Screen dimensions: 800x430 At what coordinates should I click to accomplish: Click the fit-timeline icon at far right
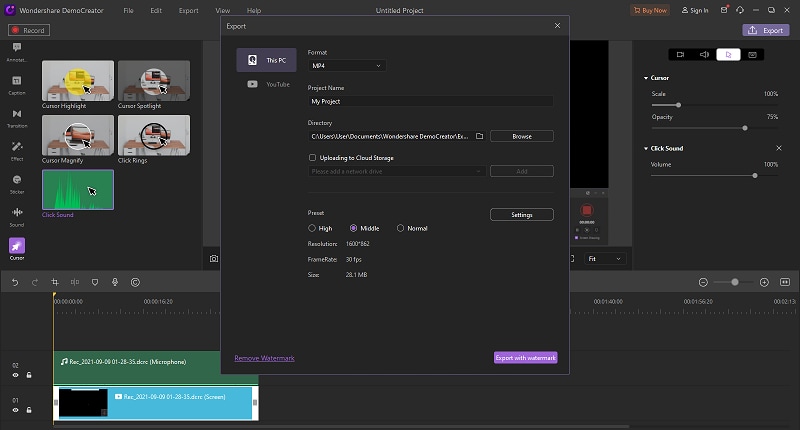(x=785, y=282)
